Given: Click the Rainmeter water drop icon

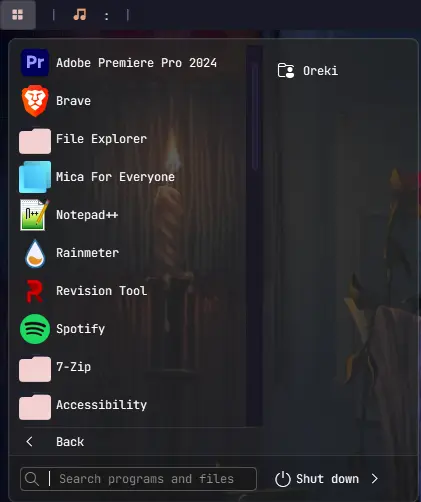Looking at the screenshot, I should tap(35, 253).
